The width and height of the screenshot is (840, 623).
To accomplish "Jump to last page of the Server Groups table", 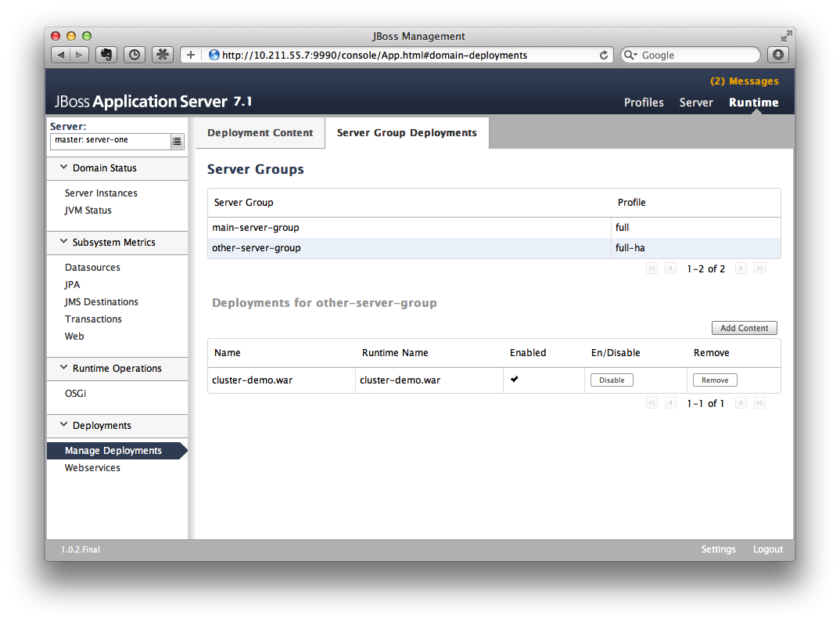I will (x=759, y=268).
